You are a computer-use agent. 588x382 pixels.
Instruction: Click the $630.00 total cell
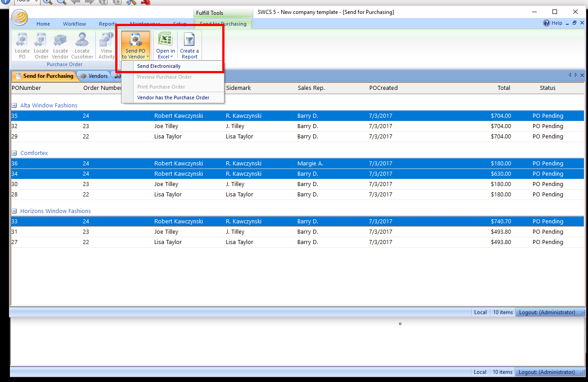[501, 174]
